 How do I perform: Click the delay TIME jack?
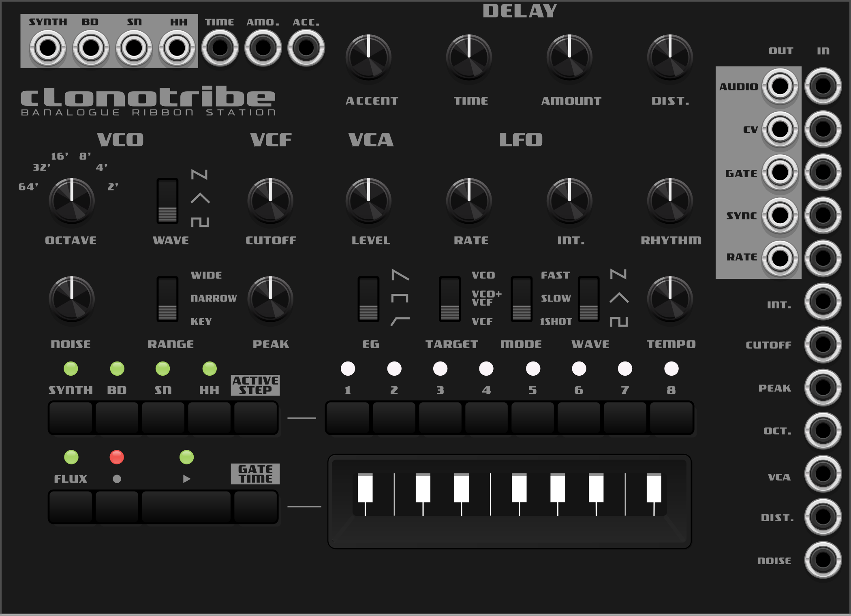(x=220, y=48)
